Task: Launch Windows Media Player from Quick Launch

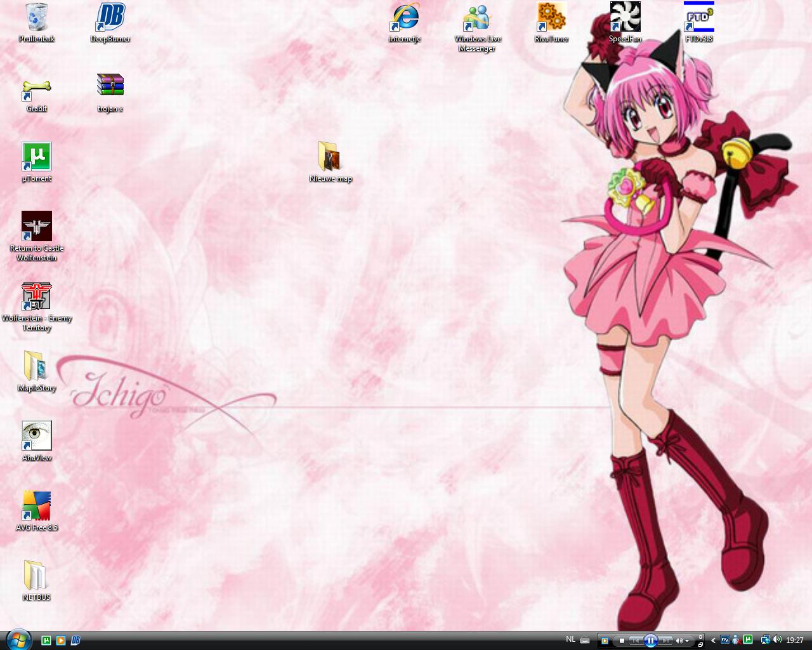Action: tap(61, 640)
